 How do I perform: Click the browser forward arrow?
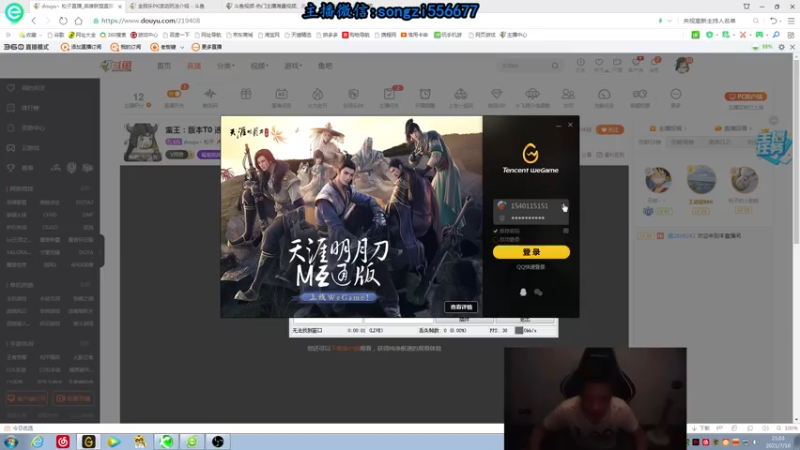click(x=48, y=21)
